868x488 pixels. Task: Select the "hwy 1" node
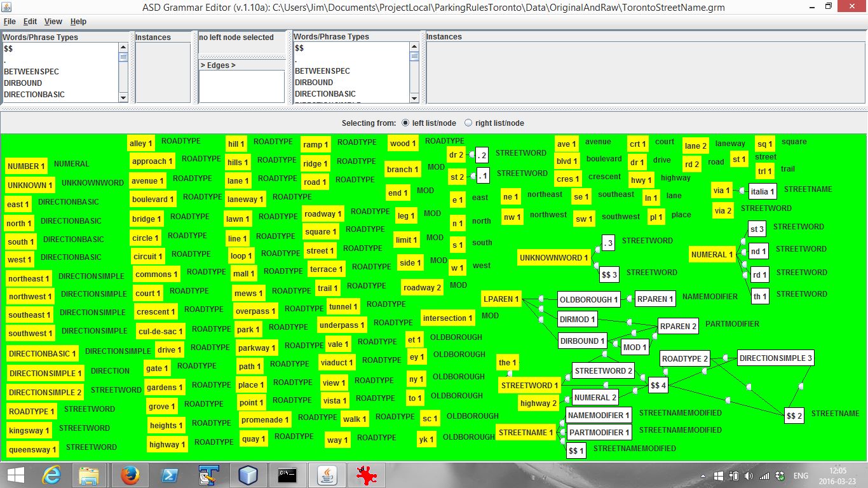[x=641, y=180]
